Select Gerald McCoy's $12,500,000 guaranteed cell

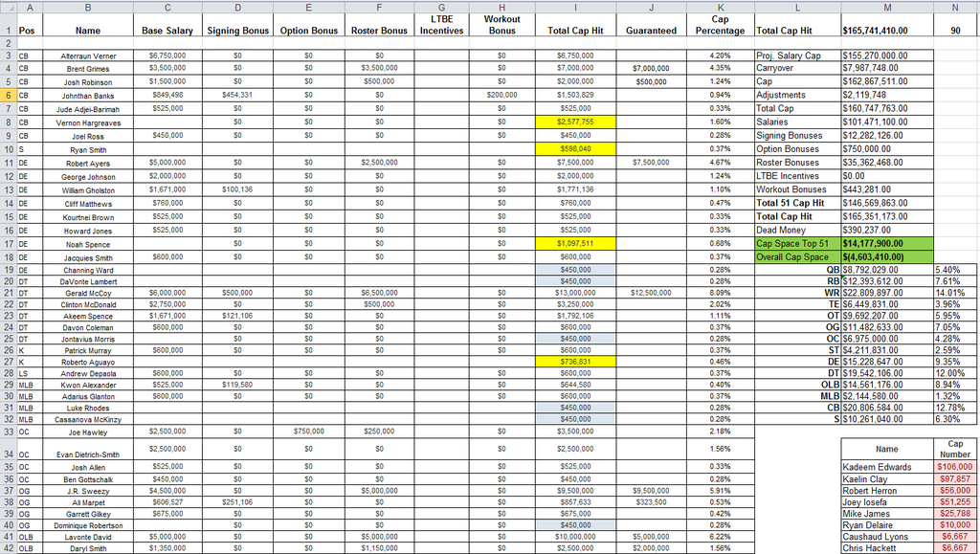[x=651, y=293]
